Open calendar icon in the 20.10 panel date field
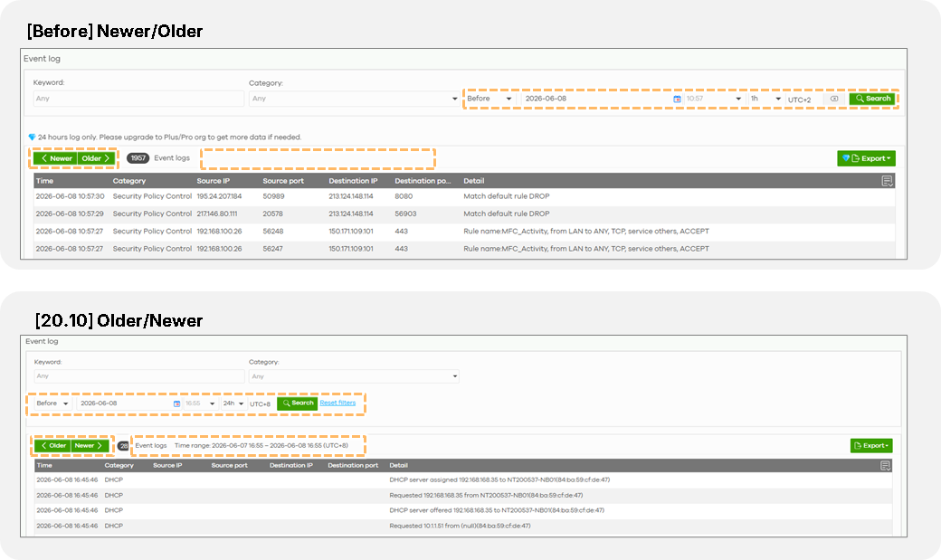The image size is (941, 560). [x=176, y=404]
